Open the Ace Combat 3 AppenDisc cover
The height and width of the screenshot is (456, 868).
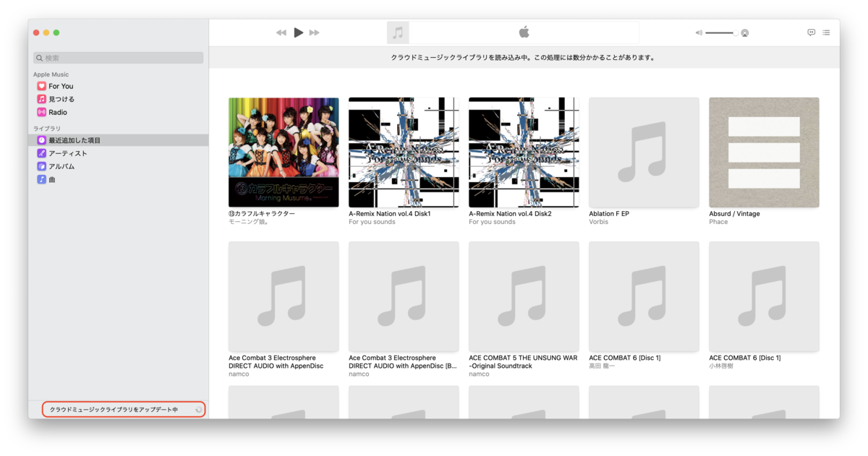(284, 296)
